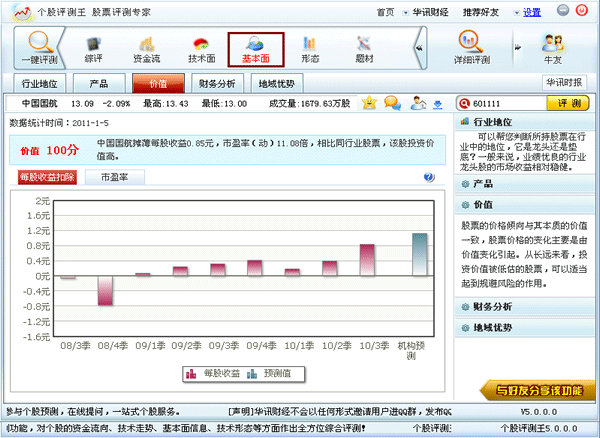
Task: Open the chat bubbles icon
Action: (393, 103)
